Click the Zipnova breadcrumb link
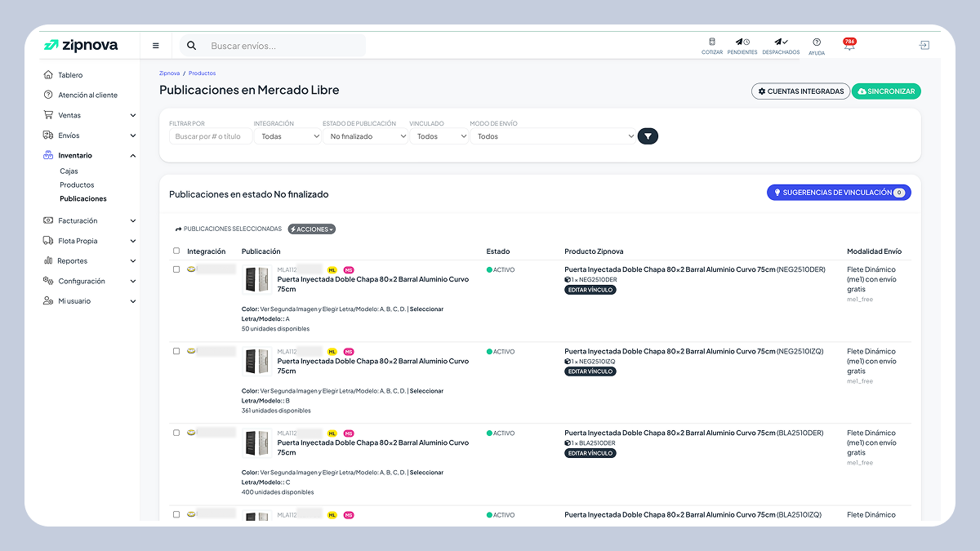 tap(169, 73)
